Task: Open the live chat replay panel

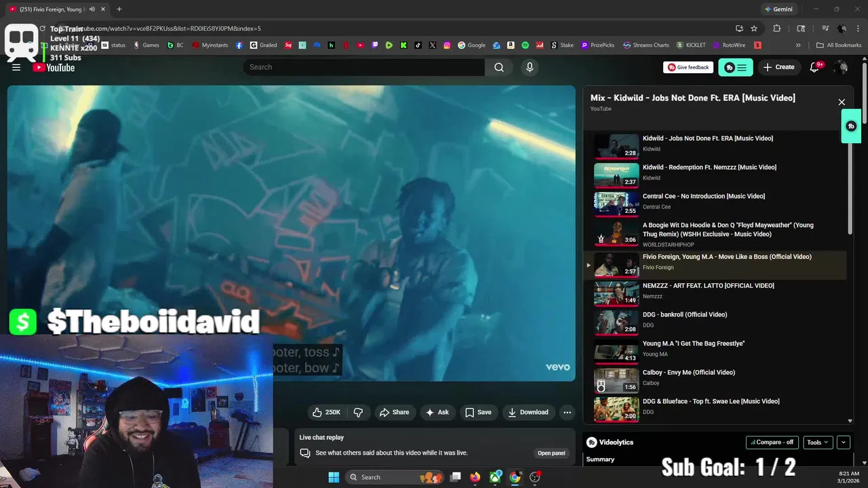Action: point(551,453)
